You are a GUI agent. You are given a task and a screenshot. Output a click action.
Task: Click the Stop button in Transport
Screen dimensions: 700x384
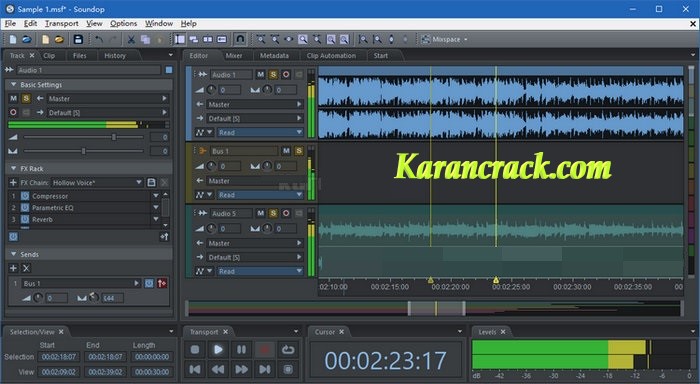pyautogui.click(x=195, y=349)
